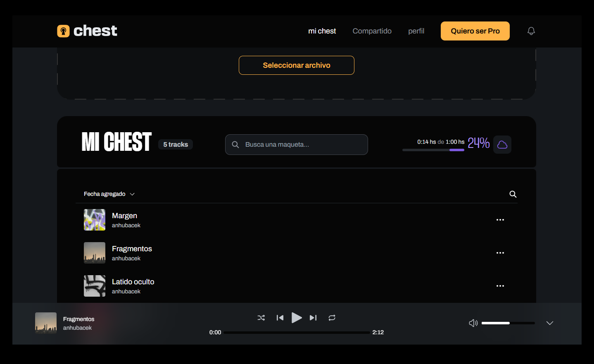
Task: Open the search icon above the track list
Action: (513, 194)
